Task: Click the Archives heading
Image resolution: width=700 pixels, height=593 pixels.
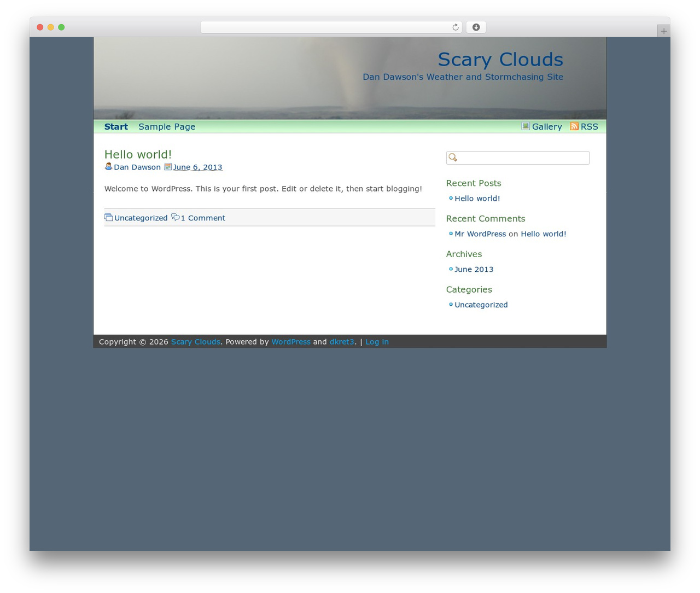Action: tap(464, 254)
